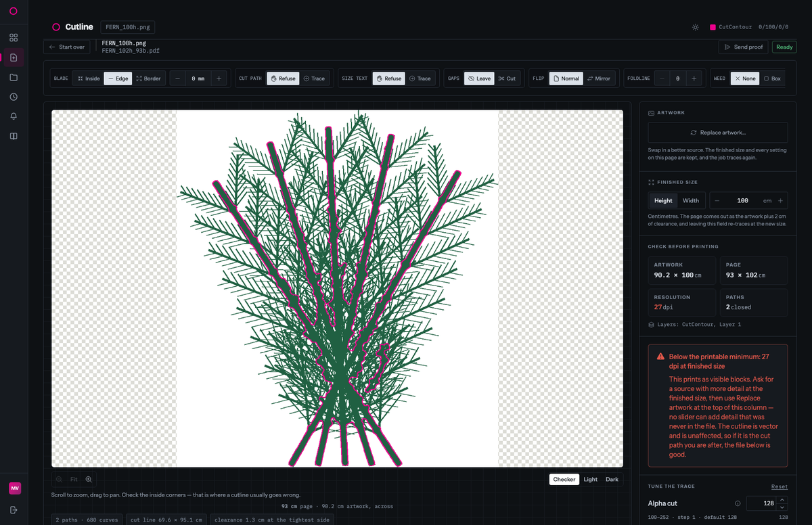
Task: Increase the blade offset with plus
Action: coord(219,78)
